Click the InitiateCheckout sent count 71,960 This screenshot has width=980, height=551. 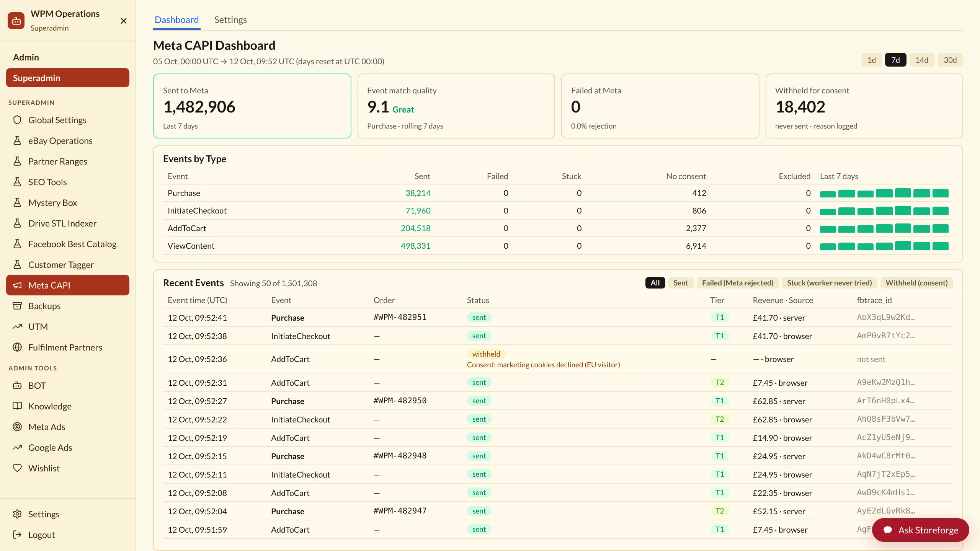(418, 210)
